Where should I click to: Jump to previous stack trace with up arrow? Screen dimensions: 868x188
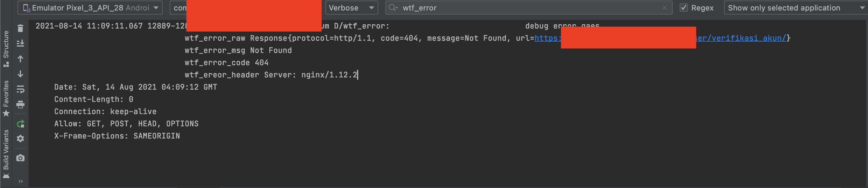20,59
